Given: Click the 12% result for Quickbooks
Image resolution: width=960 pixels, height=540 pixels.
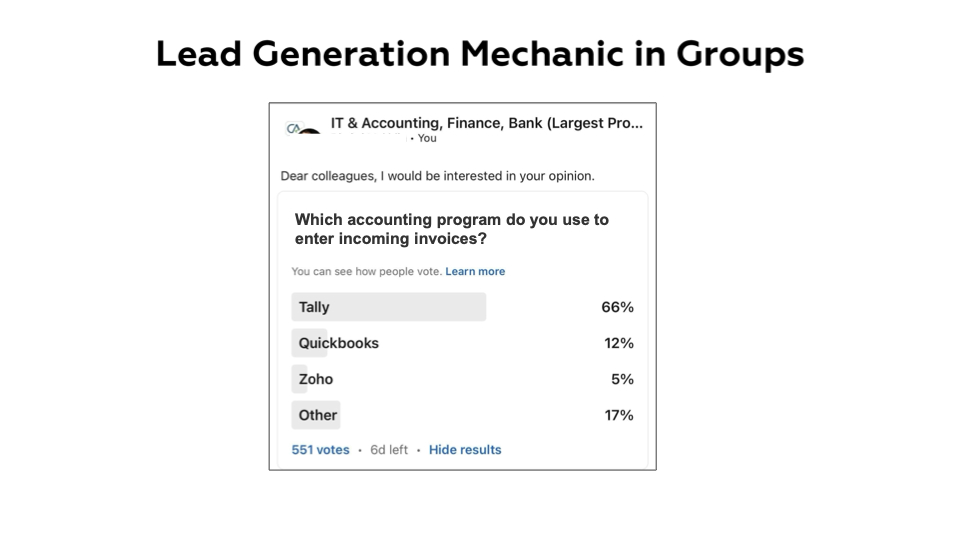Looking at the screenshot, I should click(x=618, y=343).
